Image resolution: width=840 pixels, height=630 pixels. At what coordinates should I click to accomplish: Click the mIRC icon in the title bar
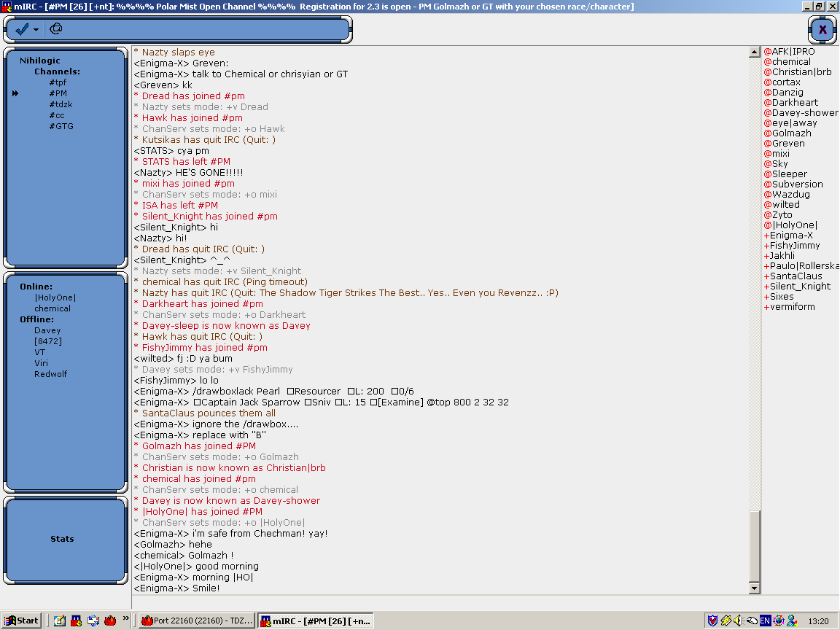point(7,7)
